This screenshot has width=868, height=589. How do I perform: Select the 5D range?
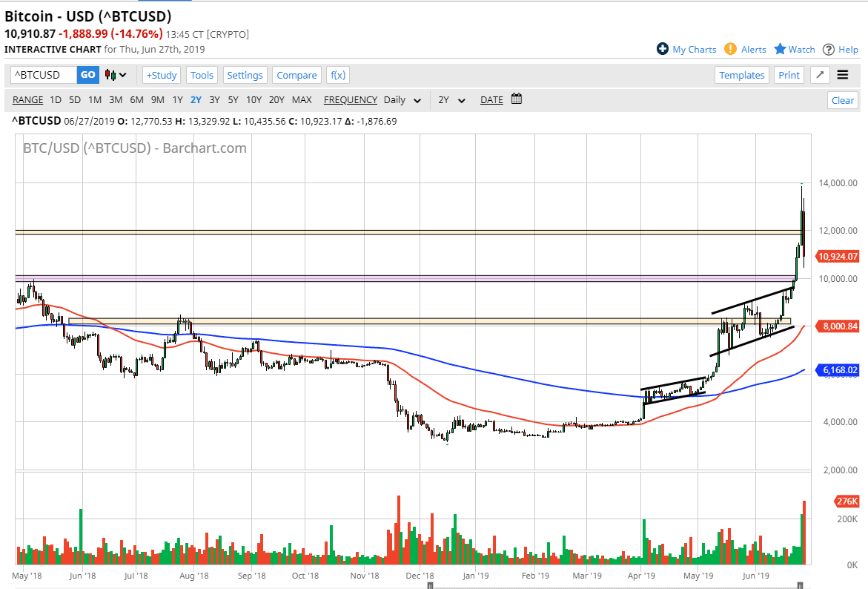pos(75,99)
